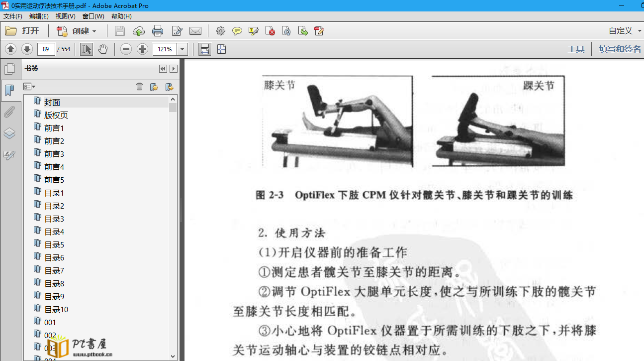Open the gear settings icon
Viewport: 644px width, 361px height.
tap(221, 31)
